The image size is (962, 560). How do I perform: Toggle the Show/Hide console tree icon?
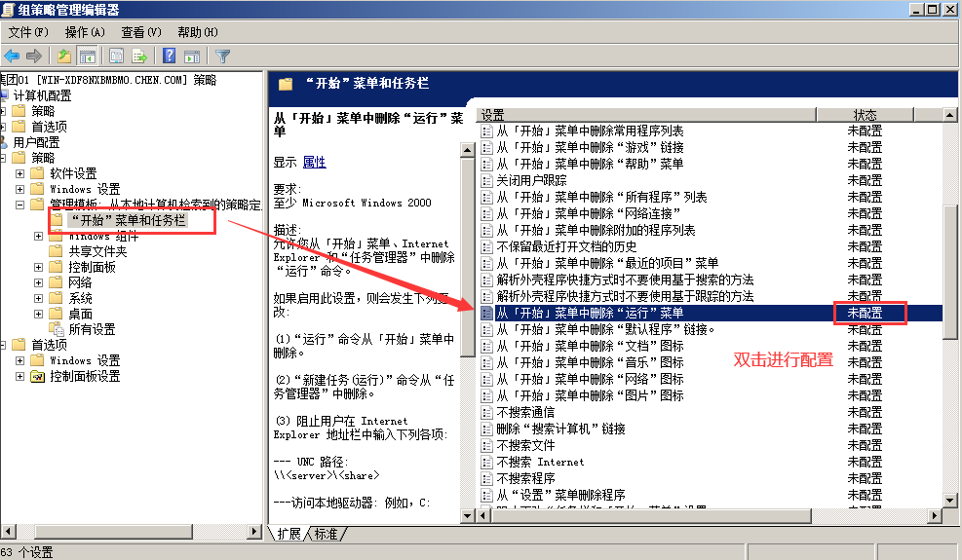coord(87,56)
